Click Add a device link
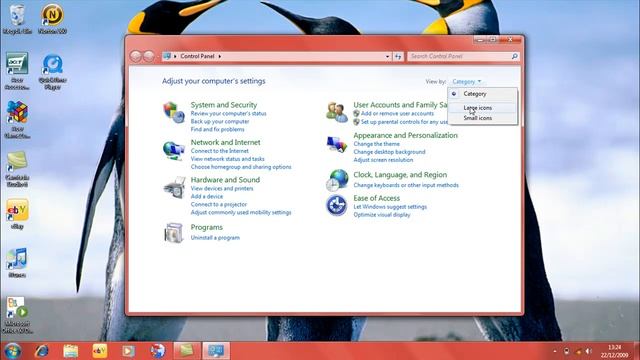640x360 pixels. click(x=207, y=196)
